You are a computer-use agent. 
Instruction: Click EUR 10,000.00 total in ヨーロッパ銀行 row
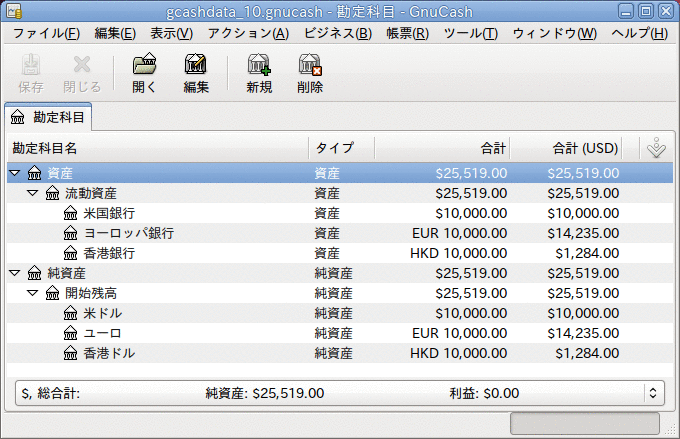coord(459,233)
